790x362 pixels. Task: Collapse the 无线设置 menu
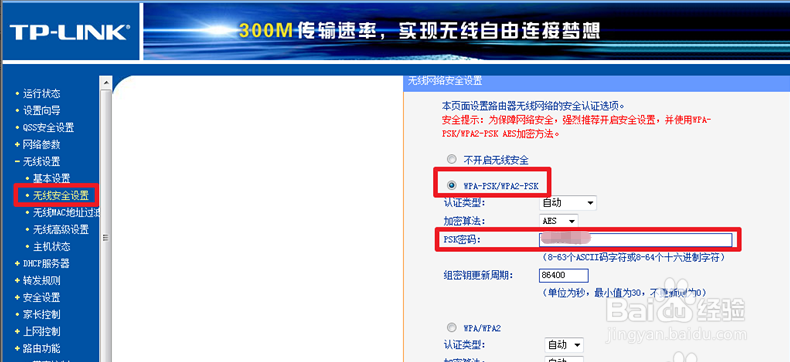41,162
